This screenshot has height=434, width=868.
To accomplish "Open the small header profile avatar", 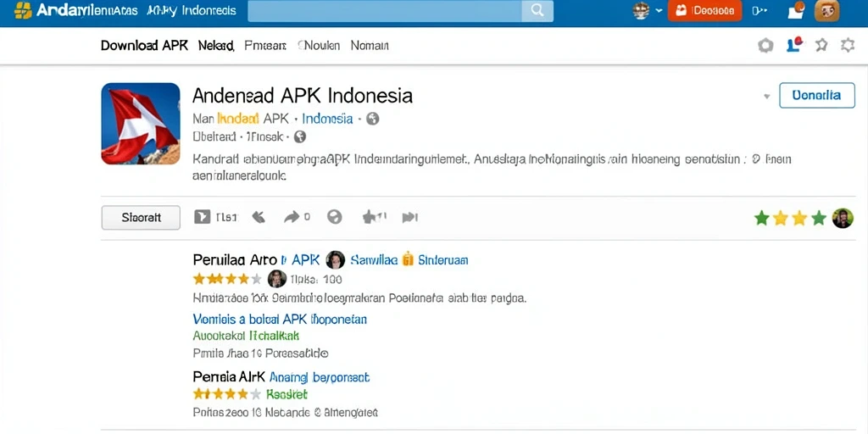I will coord(641,10).
